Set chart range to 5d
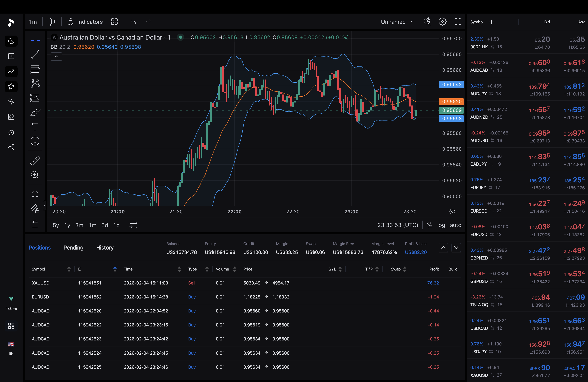The width and height of the screenshot is (588, 382). (105, 225)
